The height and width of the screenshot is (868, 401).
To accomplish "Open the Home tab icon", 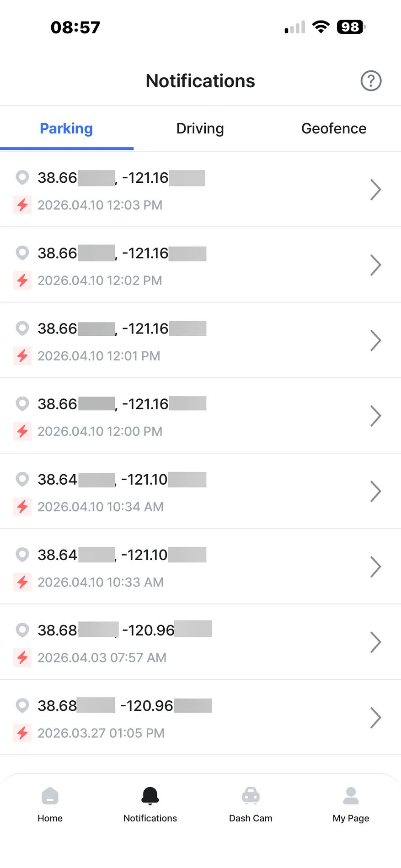I will click(x=50, y=796).
